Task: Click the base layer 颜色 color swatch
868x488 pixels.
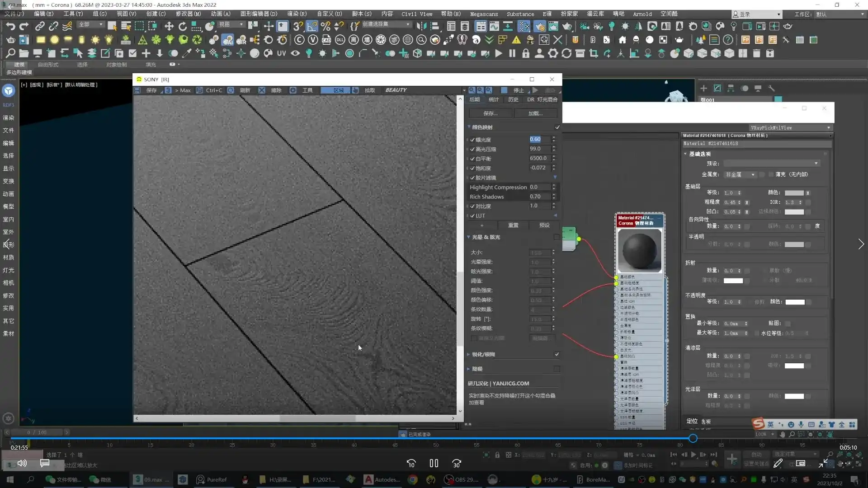Action: [x=794, y=193]
